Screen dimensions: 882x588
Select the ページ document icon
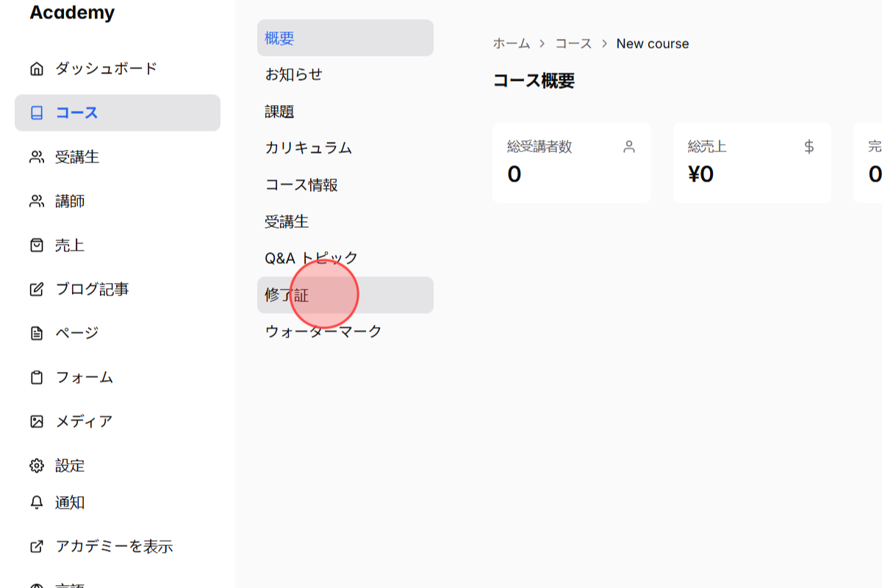coord(35,333)
